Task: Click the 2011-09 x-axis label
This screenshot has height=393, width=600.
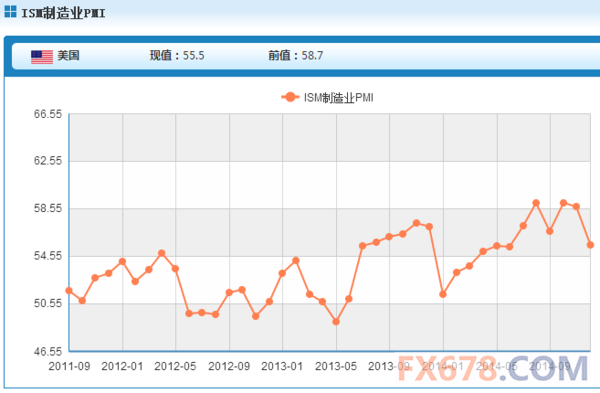Action: point(69,366)
